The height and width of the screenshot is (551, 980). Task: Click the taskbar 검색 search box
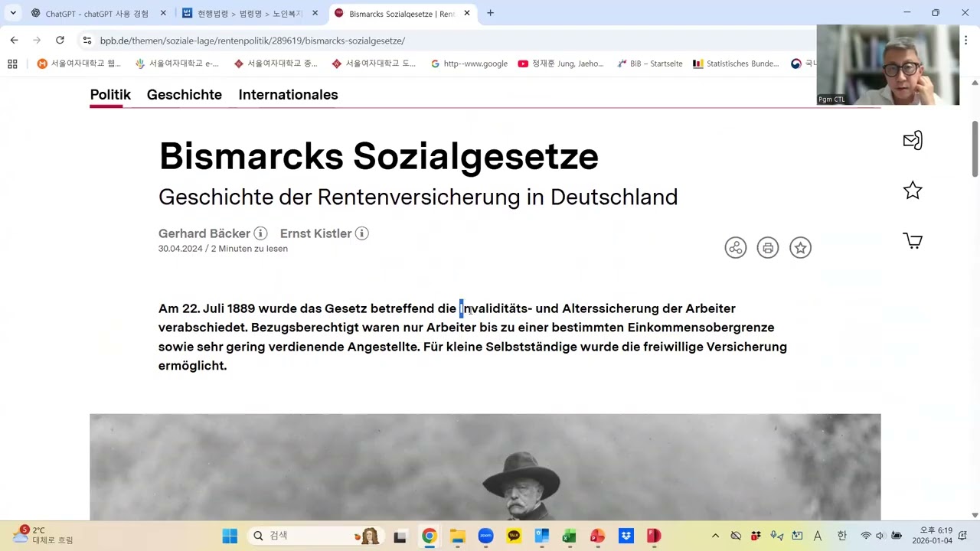coord(315,536)
